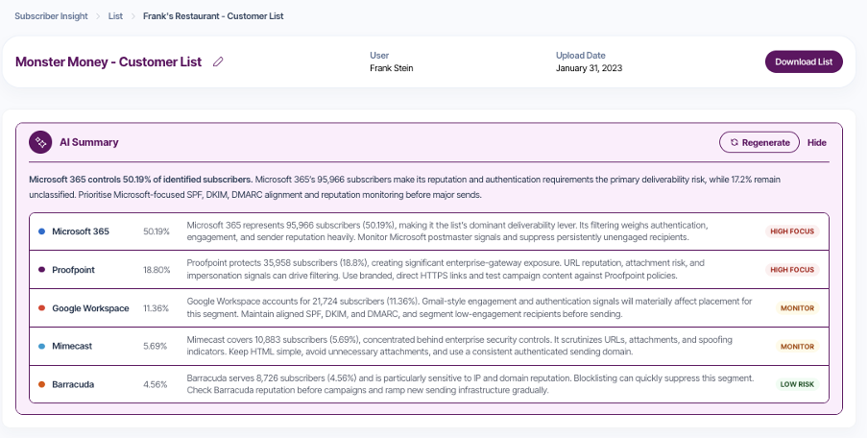The width and height of the screenshot is (868, 438).
Task: Click Frank's Restaurant - Customer List breadcrumb
Action: [x=213, y=16]
